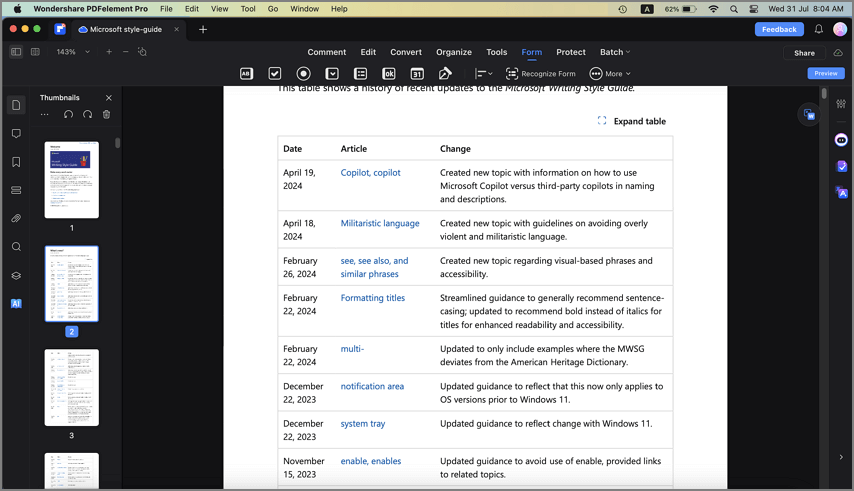Open the More form options dropdown
854x491 pixels.
click(610, 74)
